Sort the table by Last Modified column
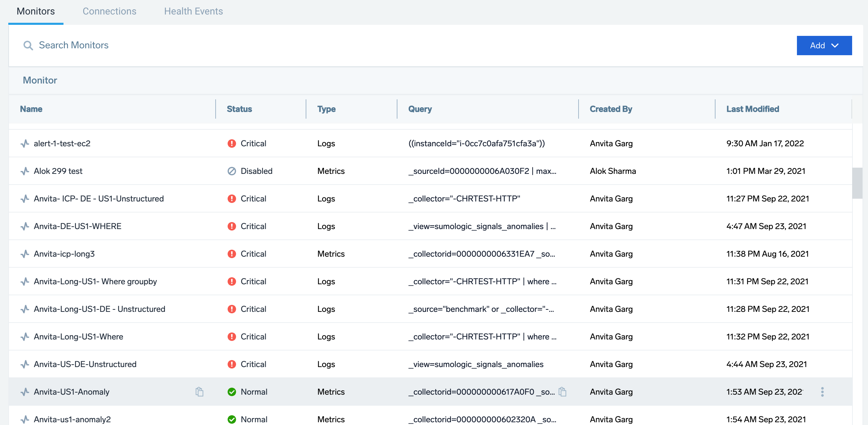The width and height of the screenshot is (868, 425). click(x=752, y=109)
